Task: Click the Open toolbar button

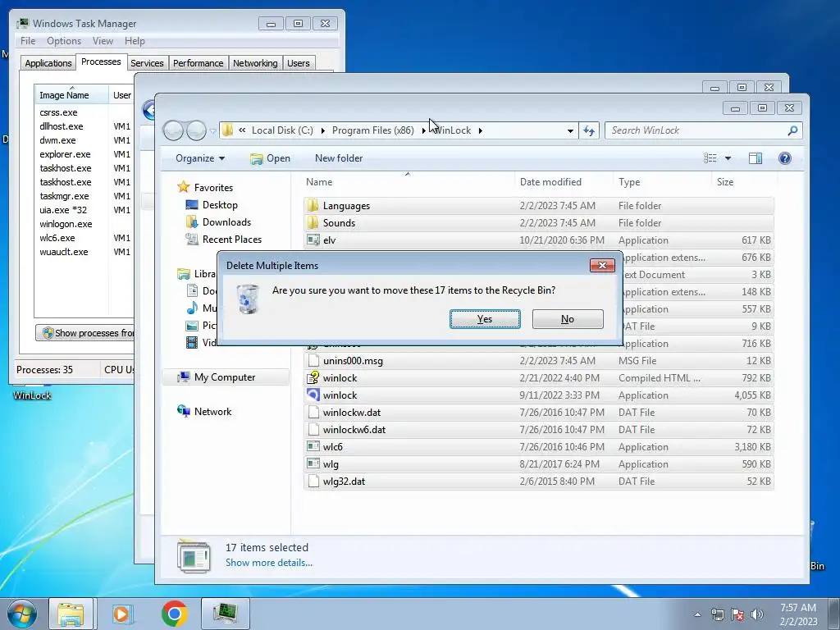Action: (x=271, y=158)
